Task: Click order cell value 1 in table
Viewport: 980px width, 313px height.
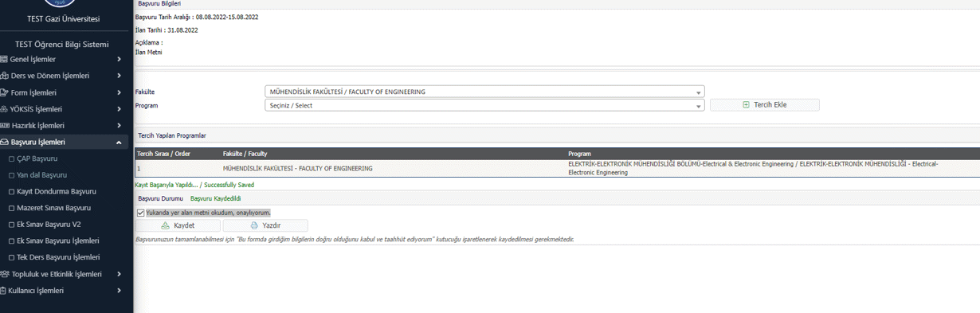Action: (x=139, y=169)
